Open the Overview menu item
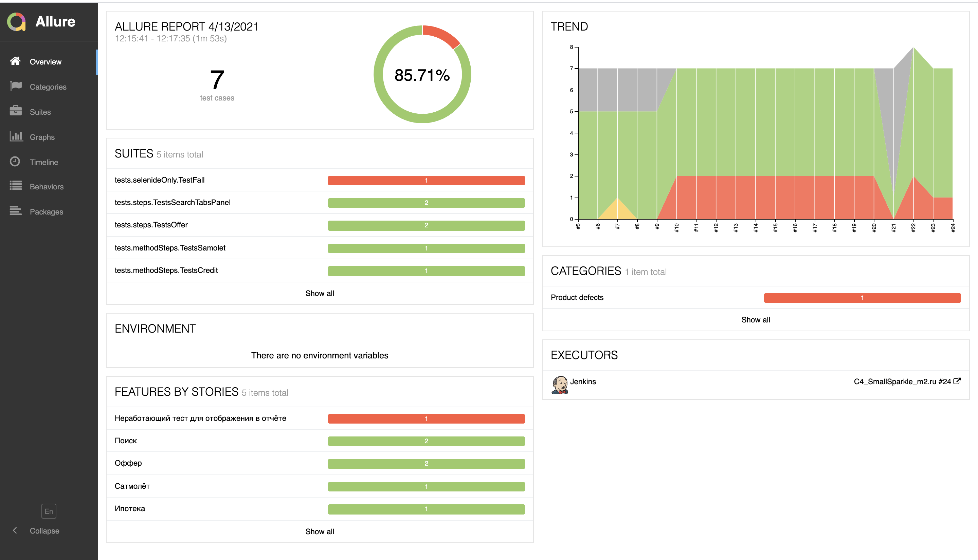 pos(49,61)
